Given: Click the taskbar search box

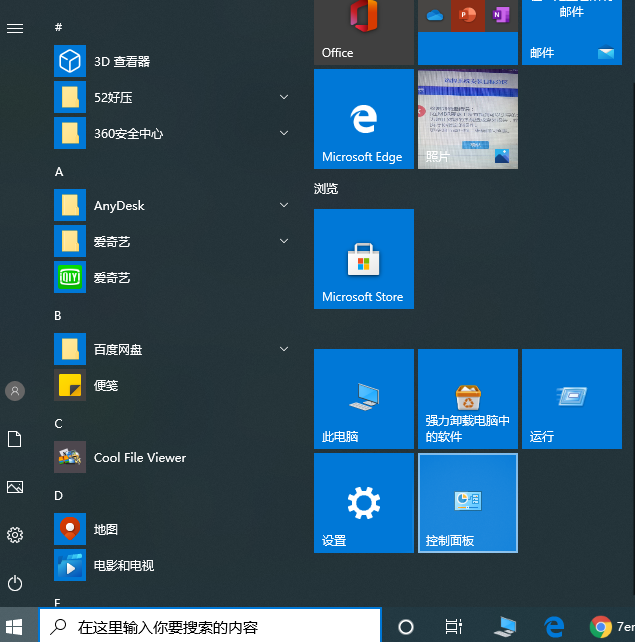Looking at the screenshot, I should point(210,627).
